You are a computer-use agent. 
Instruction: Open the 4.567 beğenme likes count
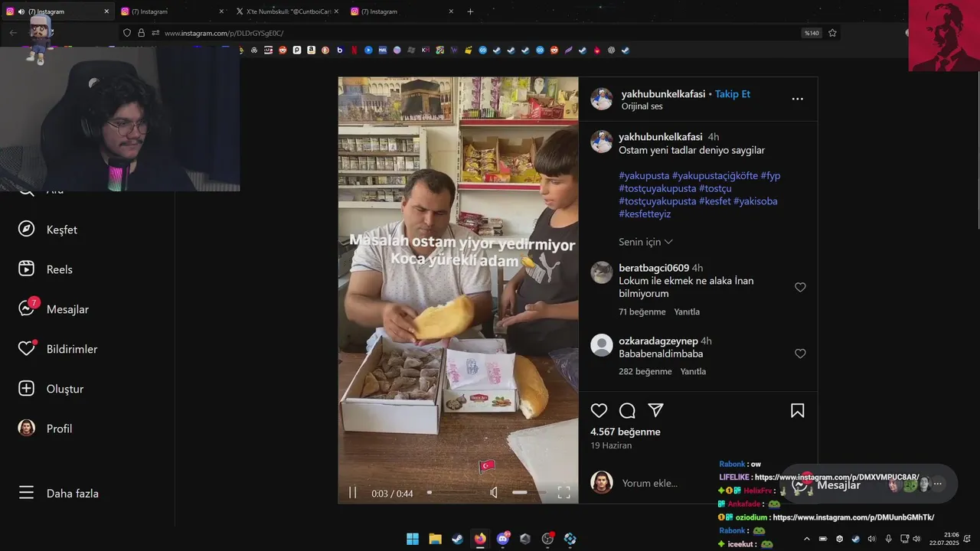point(626,432)
